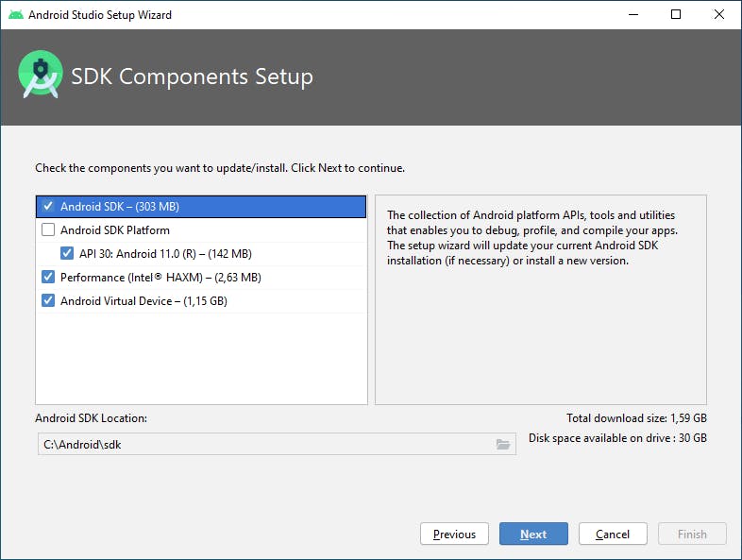742x560 pixels.
Task: Toggle Performance (Intel HAXM) checkbox
Action: tap(48, 278)
